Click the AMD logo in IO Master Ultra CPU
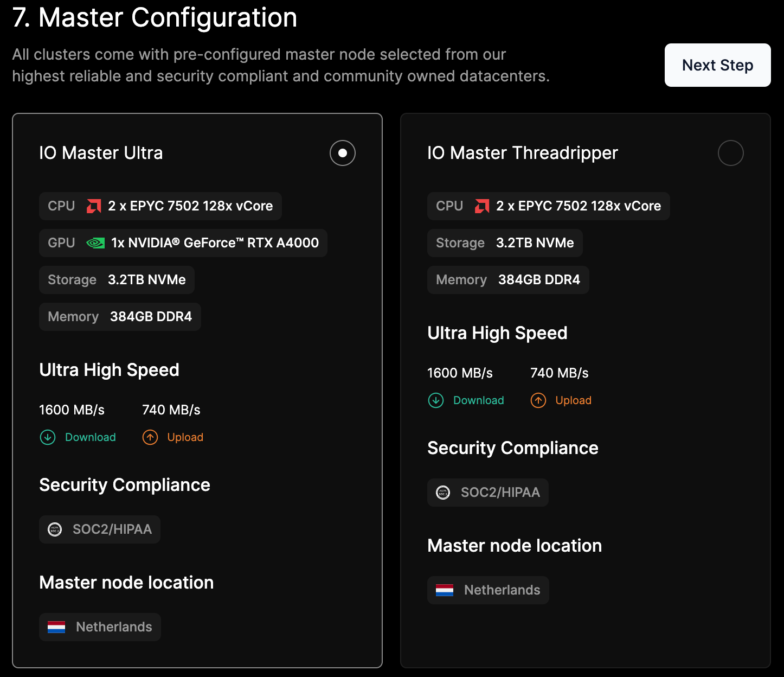Screen dimensions: 784x677 tap(94, 206)
